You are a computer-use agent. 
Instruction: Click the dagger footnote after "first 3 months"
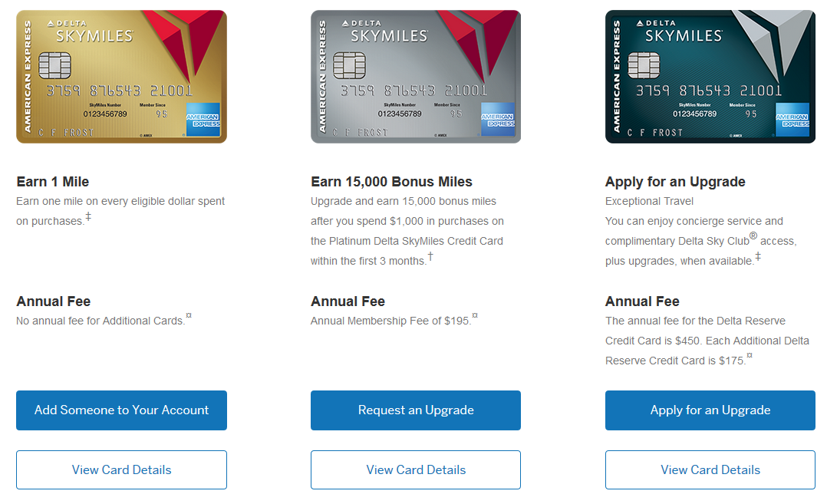coord(430,256)
